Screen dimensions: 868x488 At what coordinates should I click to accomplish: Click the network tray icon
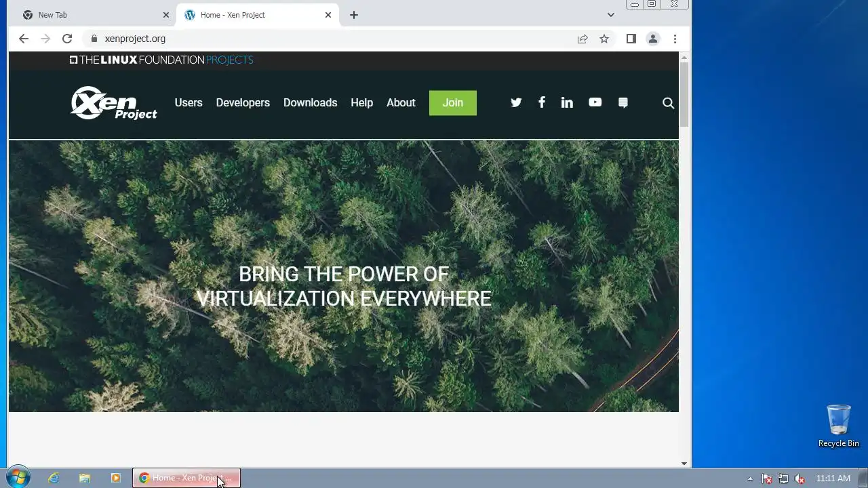[783, 479]
